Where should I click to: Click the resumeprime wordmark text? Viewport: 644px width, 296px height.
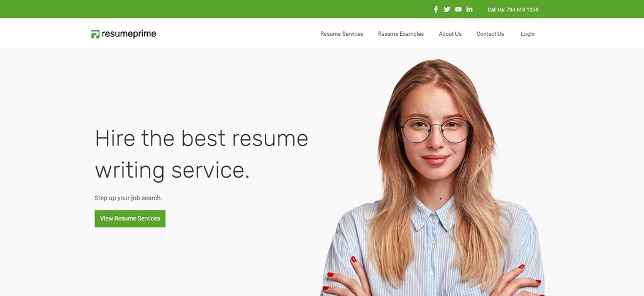[129, 34]
